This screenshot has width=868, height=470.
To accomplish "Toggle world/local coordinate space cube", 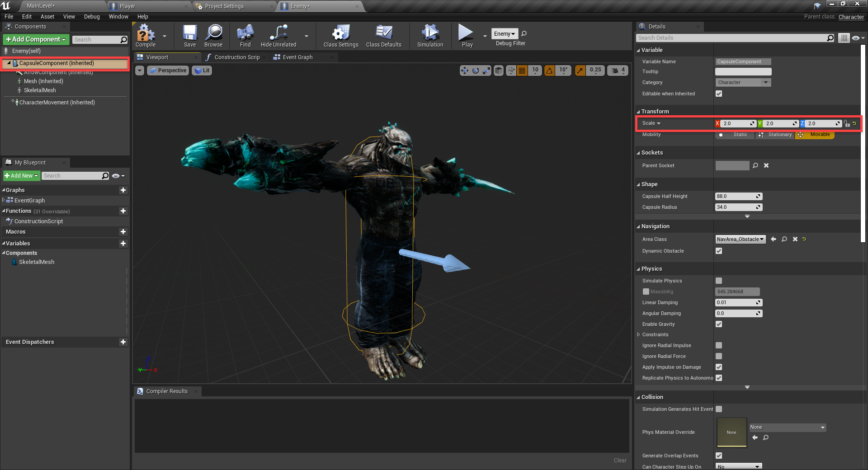I will tap(499, 70).
